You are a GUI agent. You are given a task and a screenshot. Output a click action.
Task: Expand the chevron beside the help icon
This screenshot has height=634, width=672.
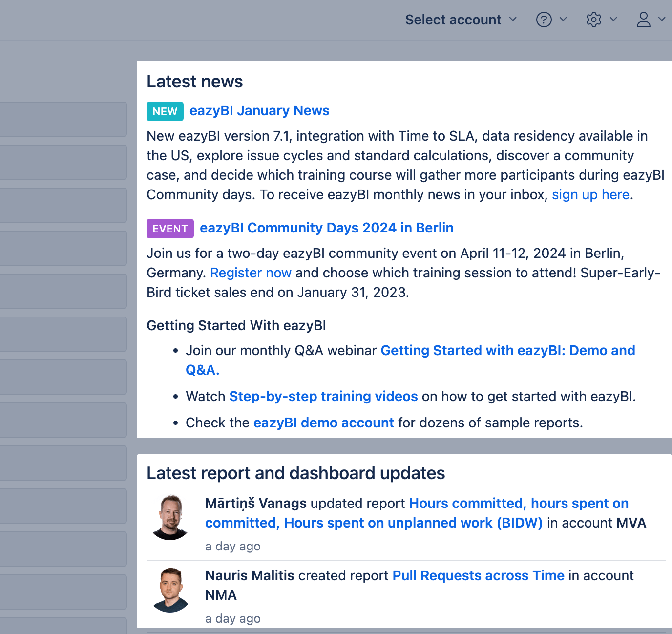click(563, 20)
